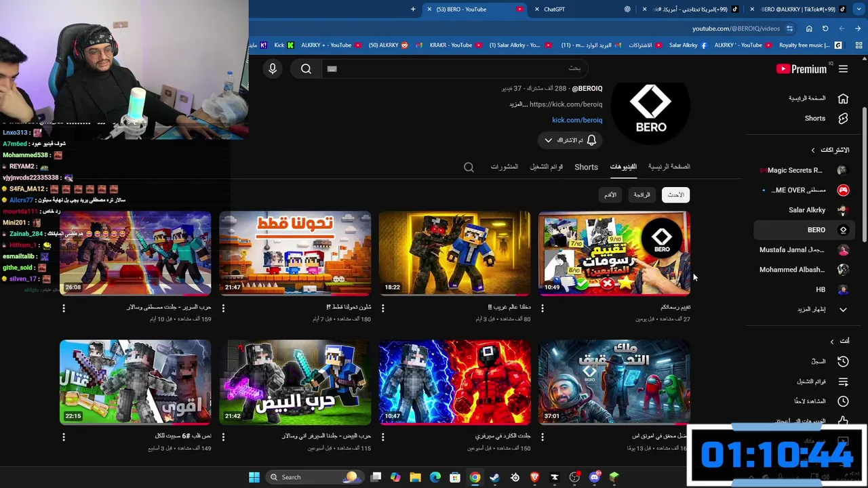Open the 18:22 video thumbnail

pos(454,253)
